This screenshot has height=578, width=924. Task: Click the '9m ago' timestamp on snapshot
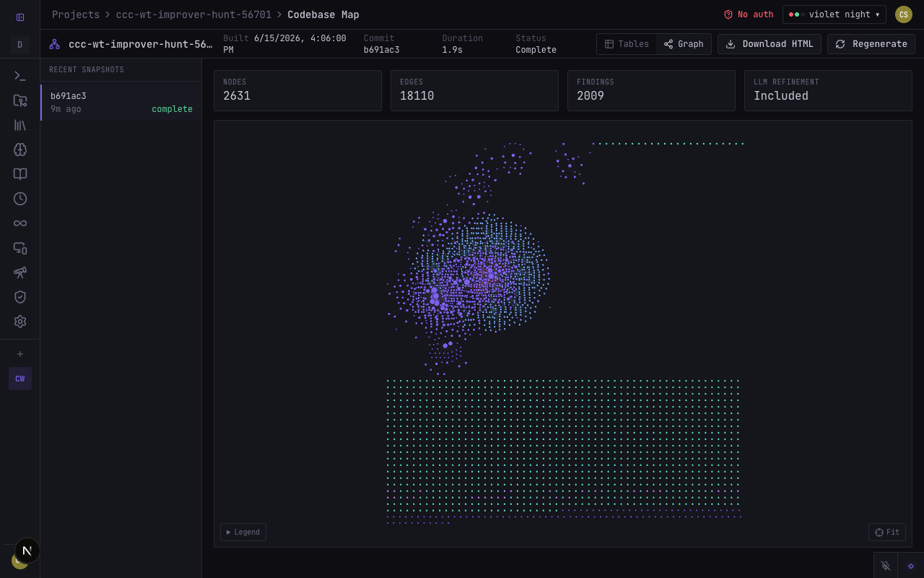(66, 109)
